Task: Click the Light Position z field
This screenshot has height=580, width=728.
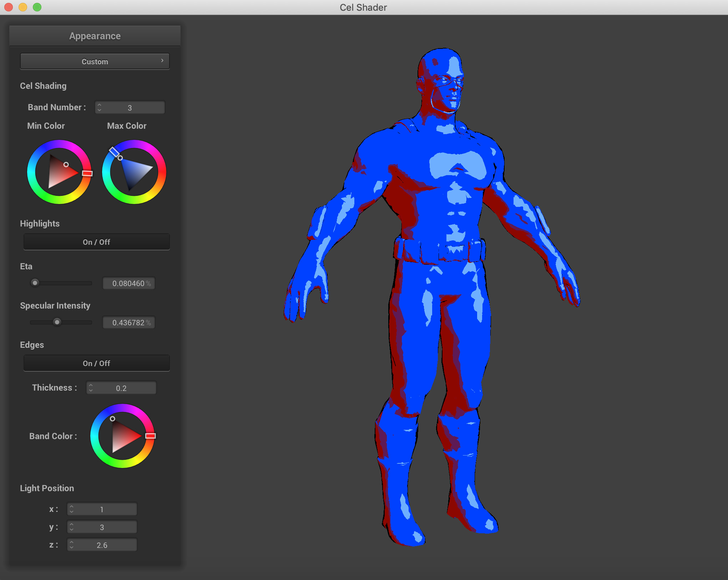Action: [102, 545]
